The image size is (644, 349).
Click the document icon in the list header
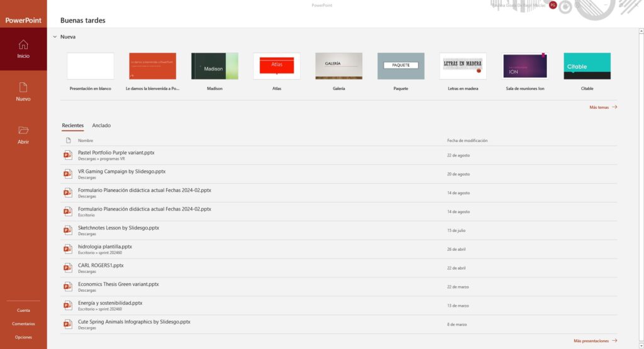tap(68, 140)
